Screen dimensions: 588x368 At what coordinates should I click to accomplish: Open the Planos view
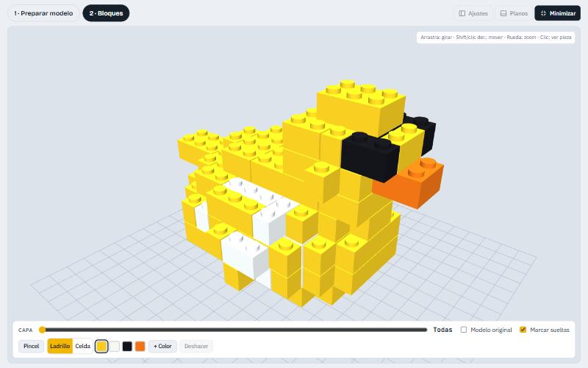click(514, 13)
